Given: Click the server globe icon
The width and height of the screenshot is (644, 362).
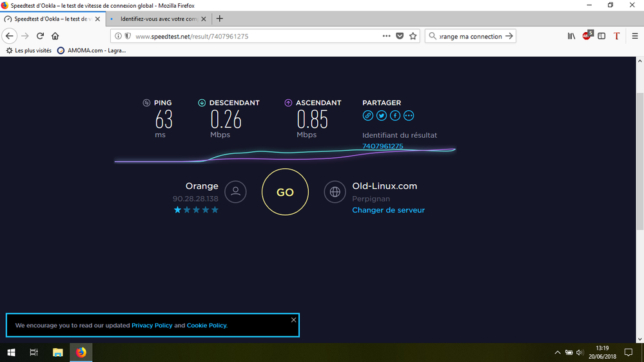Looking at the screenshot, I should (335, 191).
